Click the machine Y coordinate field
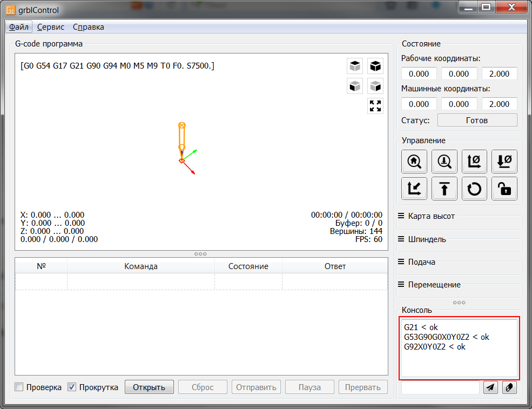The height and width of the screenshot is (409, 532). (459, 104)
